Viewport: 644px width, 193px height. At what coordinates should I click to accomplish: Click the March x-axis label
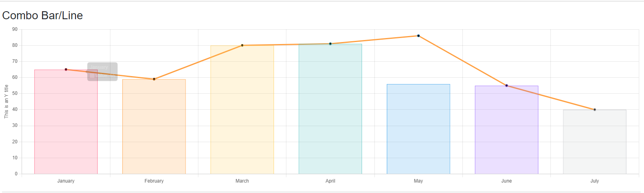click(242, 181)
